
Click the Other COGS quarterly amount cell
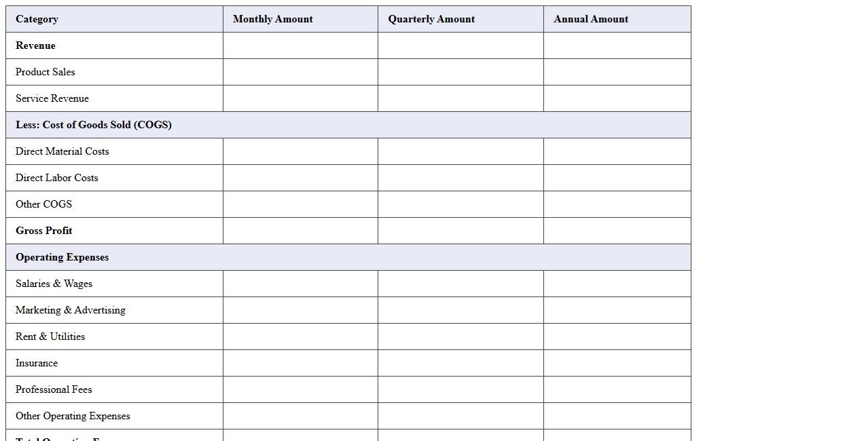pos(460,204)
